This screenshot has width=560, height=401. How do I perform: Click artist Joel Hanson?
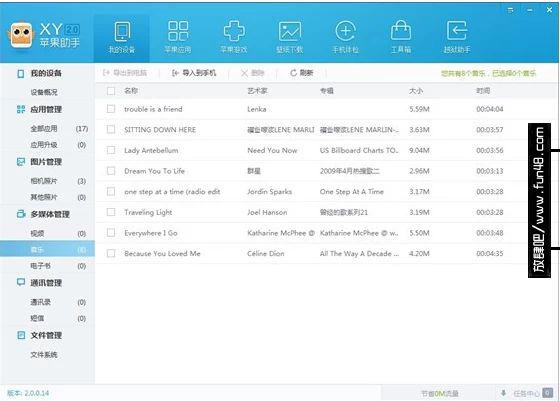[x=267, y=212]
